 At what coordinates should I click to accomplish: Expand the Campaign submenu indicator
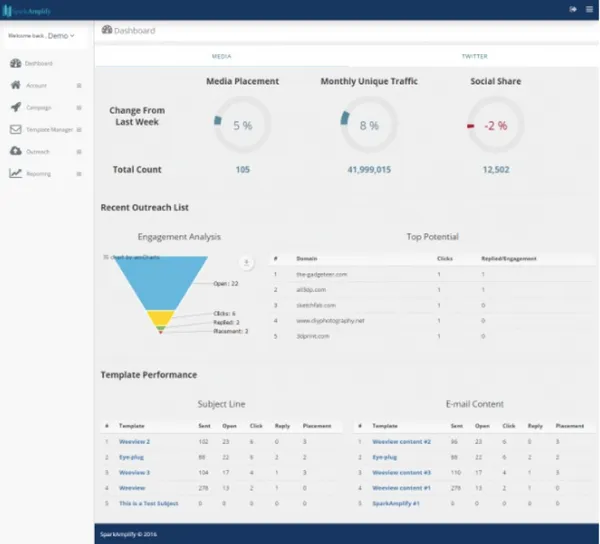point(79,107)
